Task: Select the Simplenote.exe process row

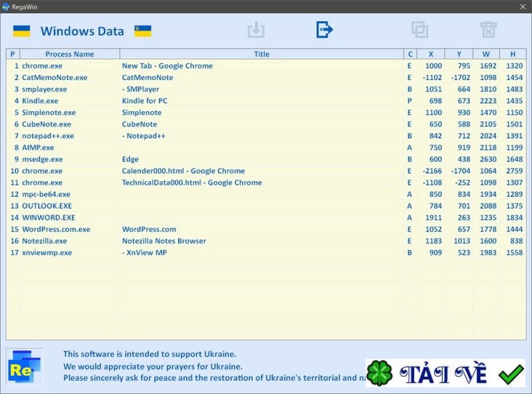Action: tap(267, 112)
